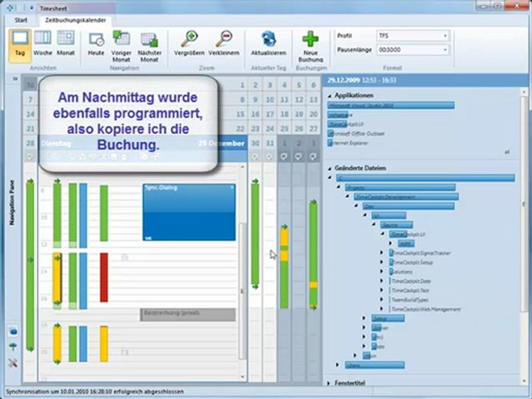The image size is (532, 399).
Task: Select day 22 in the mini calendar
Action: pyautogui.click(x=240, y=129)
